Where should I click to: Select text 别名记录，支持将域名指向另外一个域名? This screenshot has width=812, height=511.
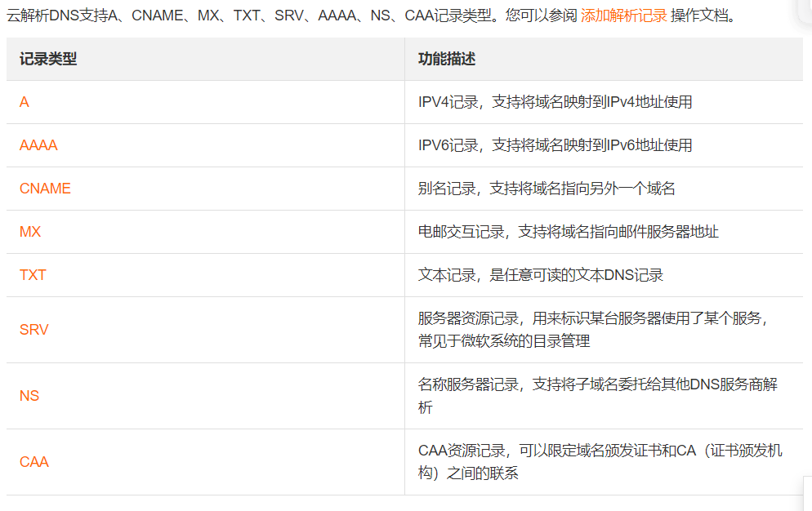coord(547,189)
